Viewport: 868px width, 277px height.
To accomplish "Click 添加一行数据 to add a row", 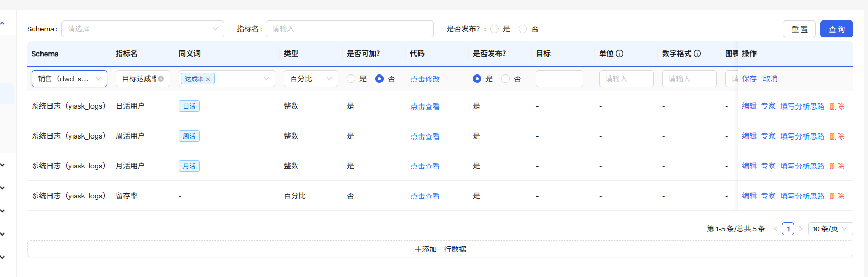I will click(440, 249).
